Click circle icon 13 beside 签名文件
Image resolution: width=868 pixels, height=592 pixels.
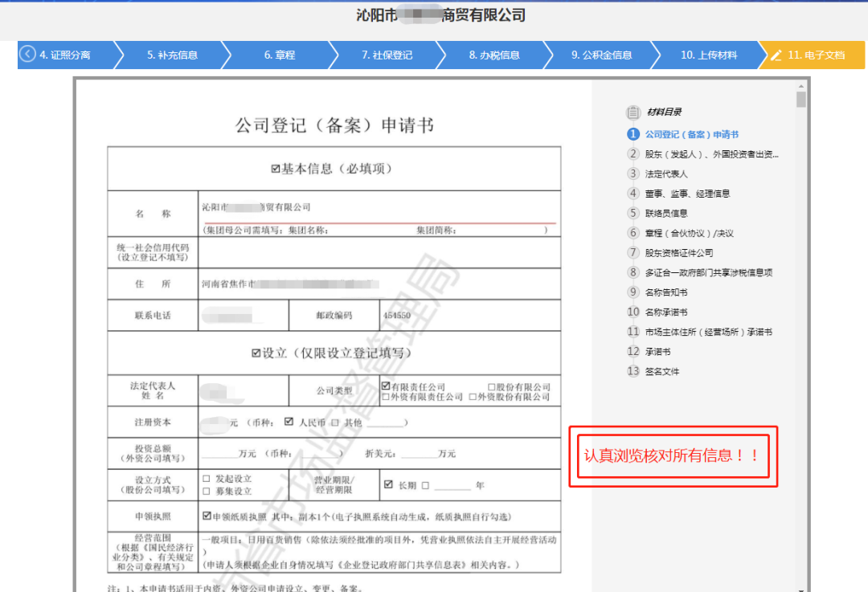(x=633, y=370)
